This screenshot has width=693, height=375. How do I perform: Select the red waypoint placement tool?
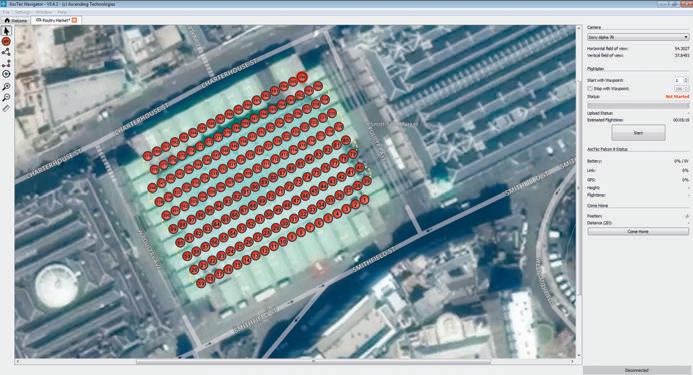coord(6,42)
